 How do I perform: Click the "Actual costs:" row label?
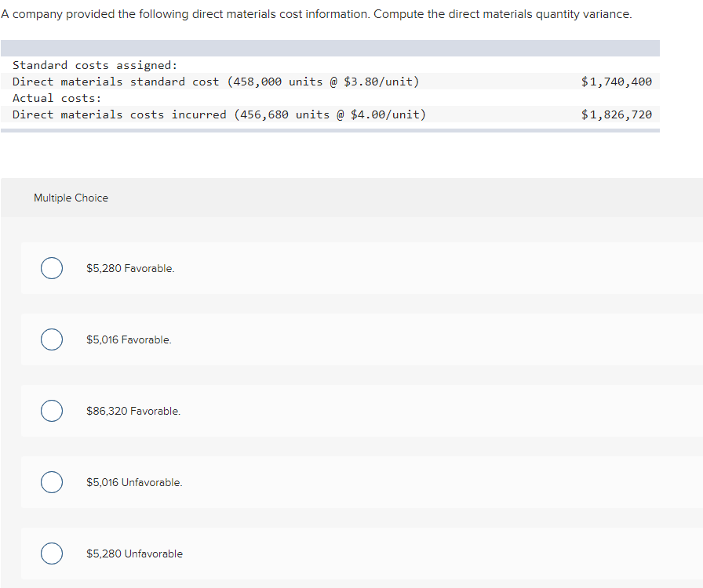pyautogui.click(x=57, y=98)
